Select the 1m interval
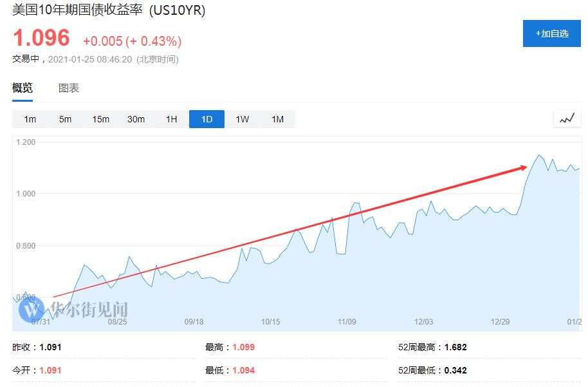 [x=30, y=119]
